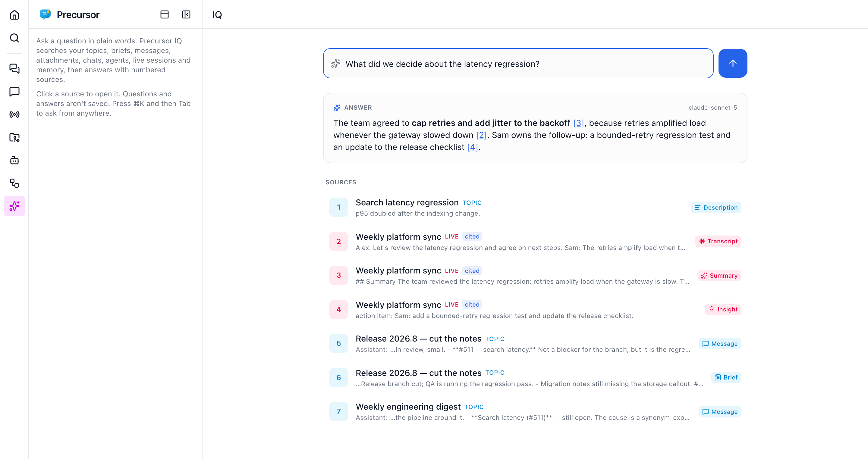Screen dimensions: 868x459
Task: Open source number 7 badge
Action: [339, 411]
